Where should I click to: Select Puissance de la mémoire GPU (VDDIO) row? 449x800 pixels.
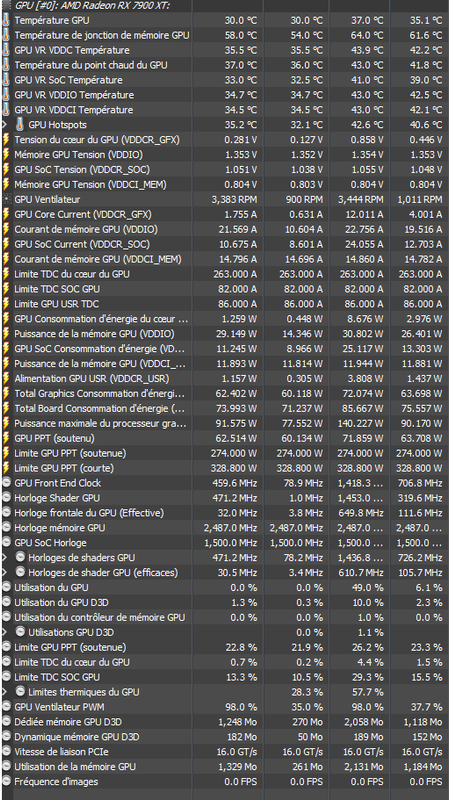[x=224, y=334]
